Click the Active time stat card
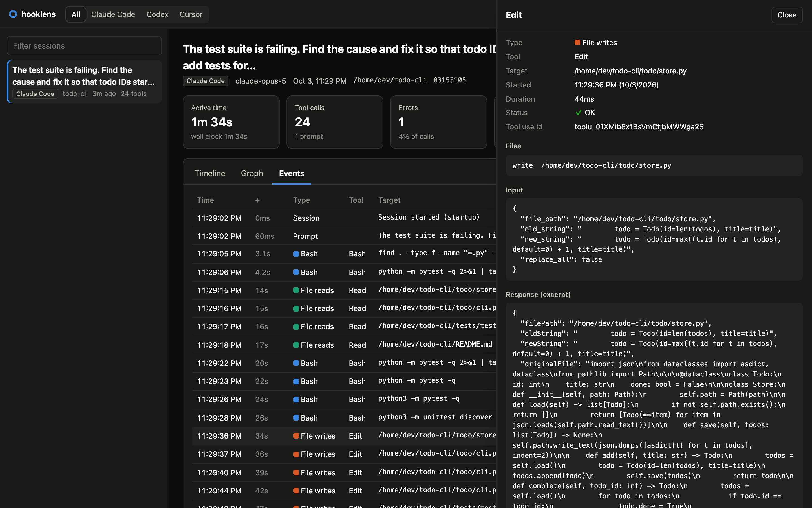812x508 pixels. pyautogui.click(x=231, y=122)
